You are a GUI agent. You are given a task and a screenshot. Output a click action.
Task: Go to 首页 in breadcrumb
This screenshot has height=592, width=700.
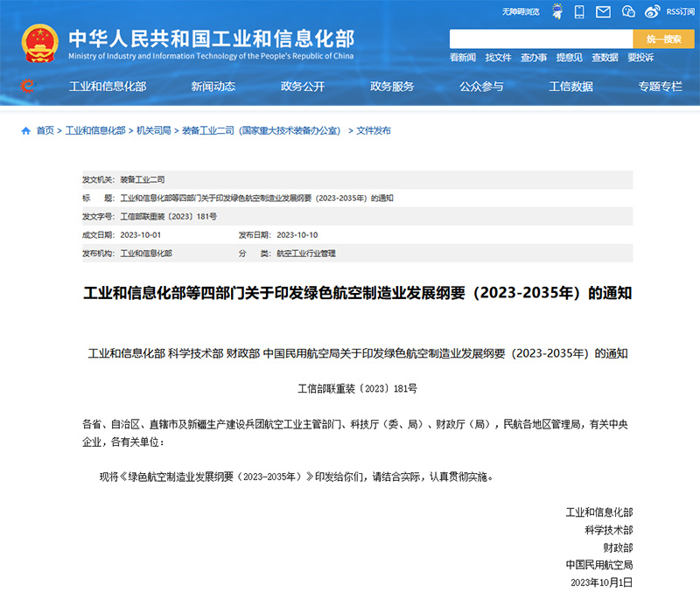tap(45, 130)
